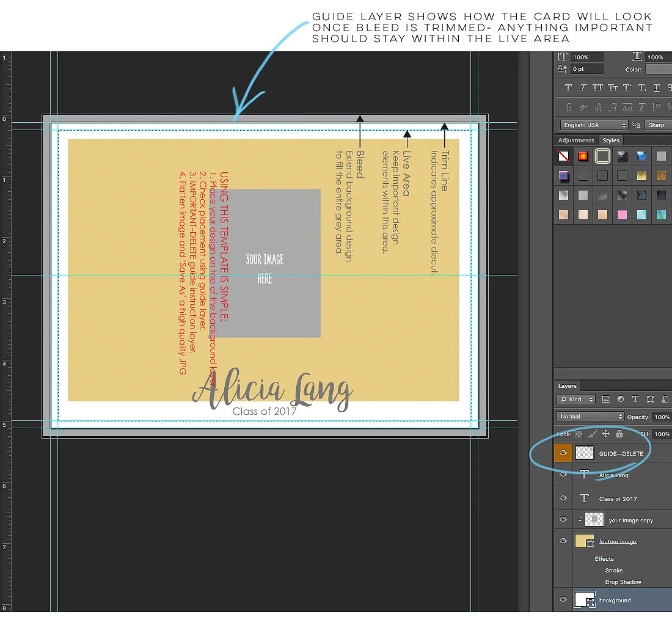Viewport: 672px width, 628px height.
Task: Apply the pink style swatch
Action: click(622, 214)
